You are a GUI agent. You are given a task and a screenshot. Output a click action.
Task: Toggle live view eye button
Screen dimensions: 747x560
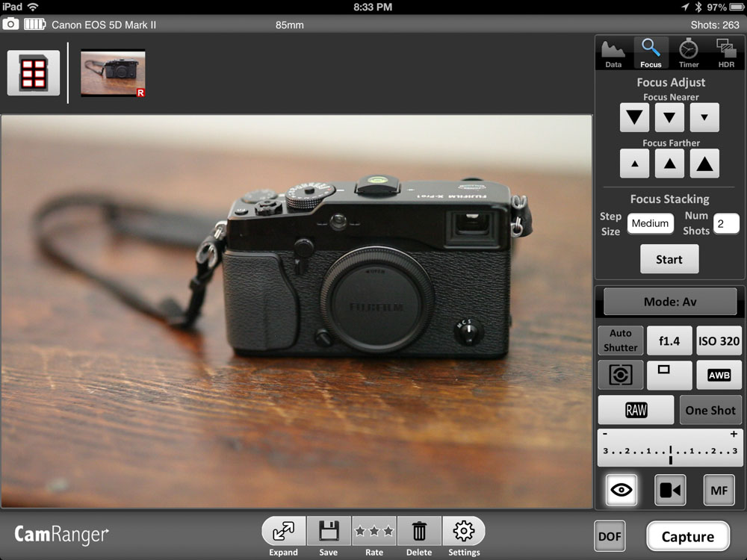(621, 490)
